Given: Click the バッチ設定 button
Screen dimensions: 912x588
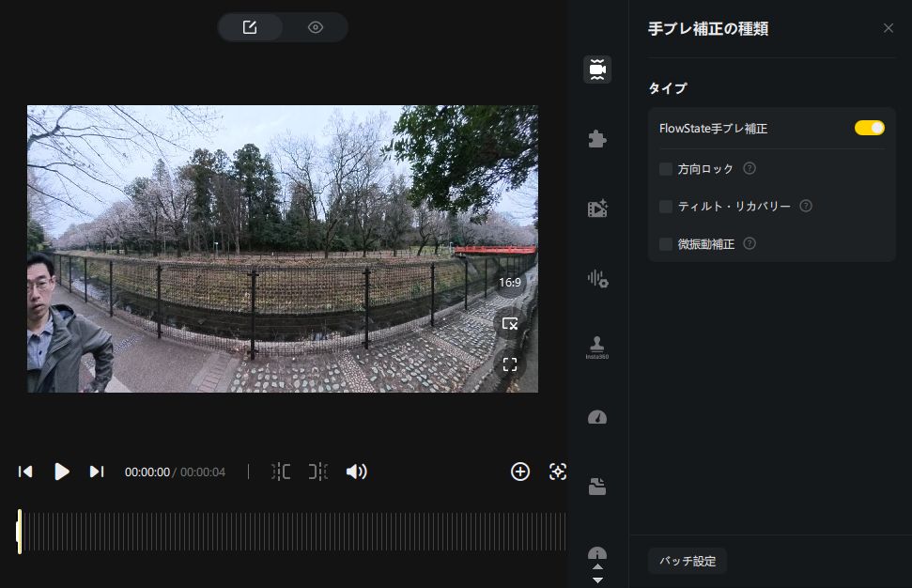Looking at the screenshot, I should click(687, 560).
